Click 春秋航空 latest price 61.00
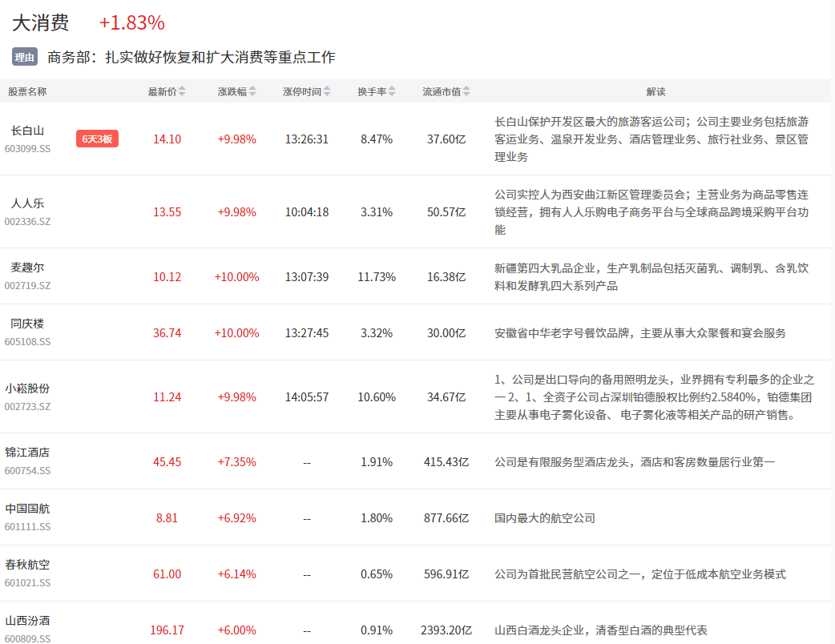 click(167, 574)
